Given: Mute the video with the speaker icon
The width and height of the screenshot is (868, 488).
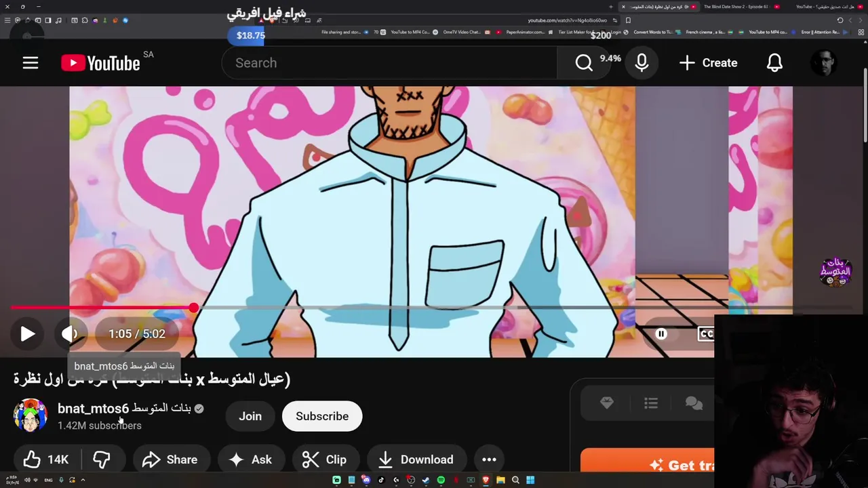Looking at the screenshot, I should click(x=70, y=333).
